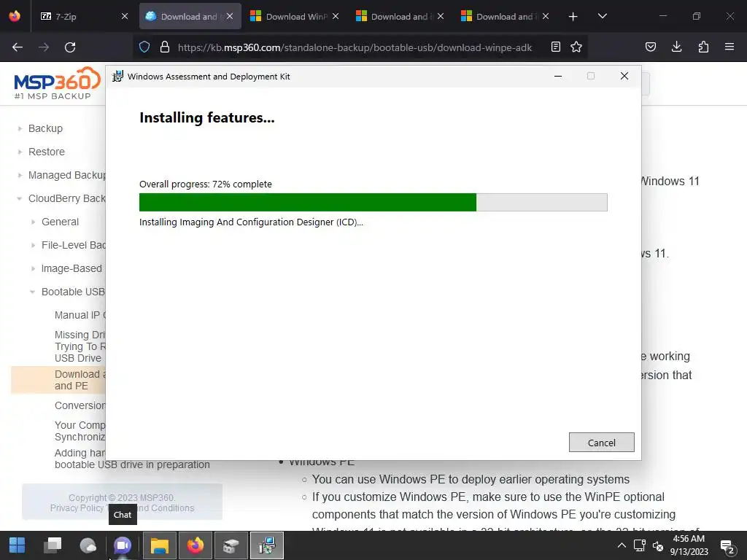Open the Chat taskbar icon
The image size is (747, 560).
[x=123, y=545]
